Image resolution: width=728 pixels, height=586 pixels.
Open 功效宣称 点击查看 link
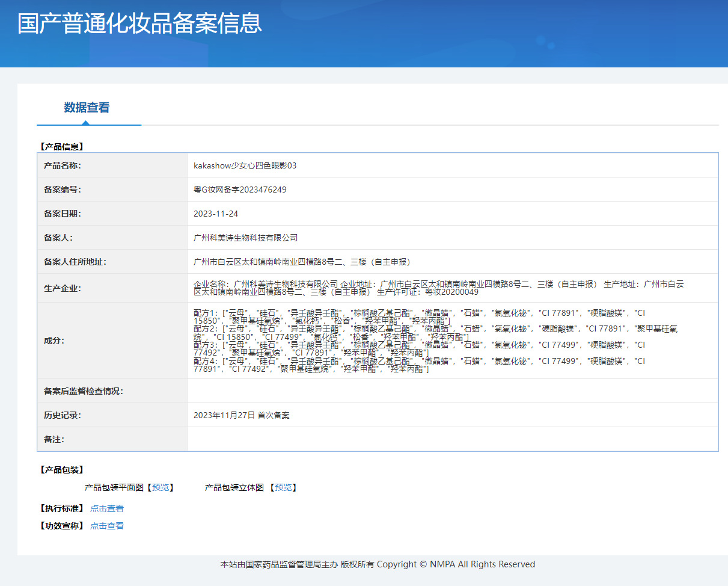107,526
